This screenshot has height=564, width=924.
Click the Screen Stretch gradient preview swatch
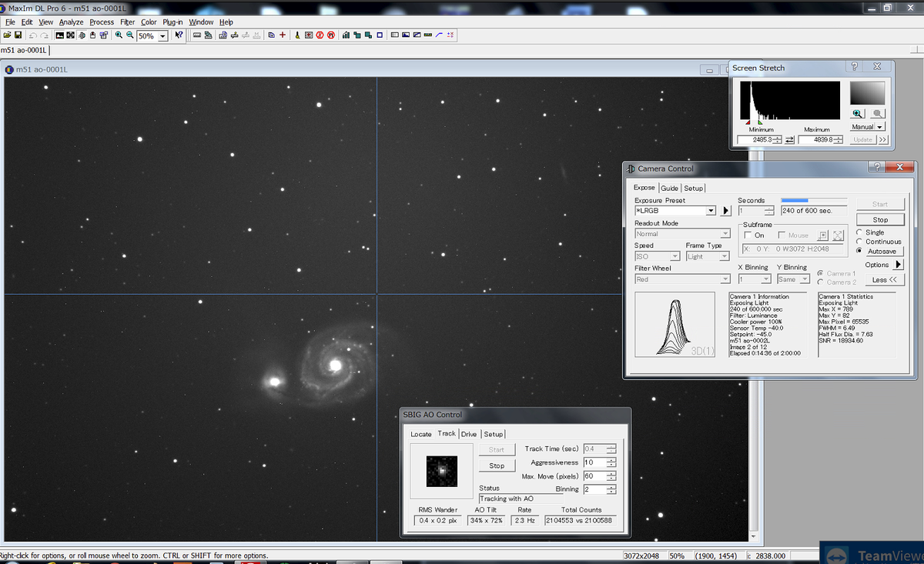tap(868, 93)
